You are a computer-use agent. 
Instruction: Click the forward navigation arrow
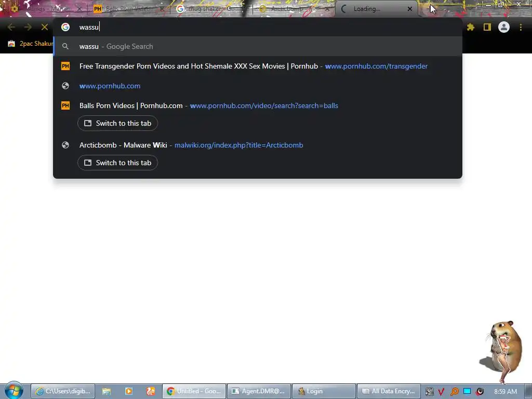point(28,27)
